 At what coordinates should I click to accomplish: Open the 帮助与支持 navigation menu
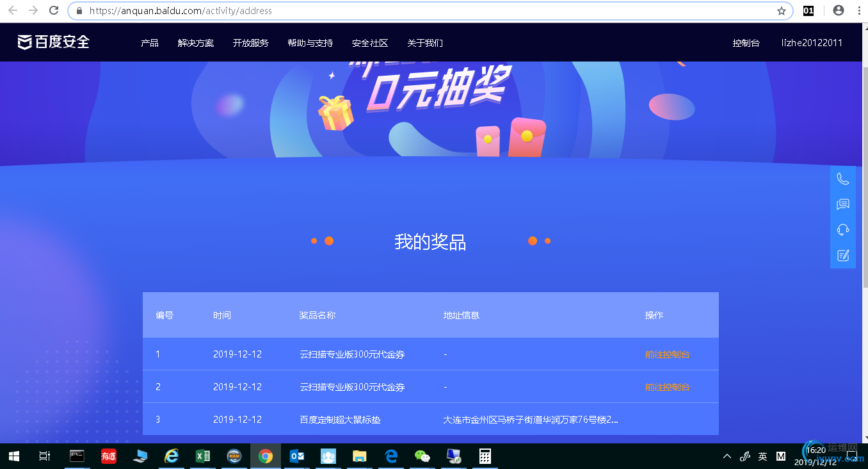310,43
